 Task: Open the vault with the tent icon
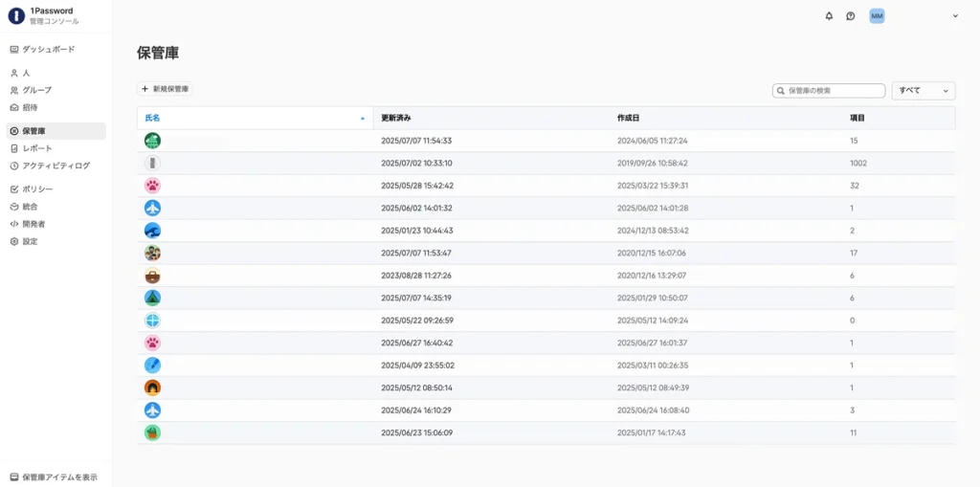click(x=152, y=298)
